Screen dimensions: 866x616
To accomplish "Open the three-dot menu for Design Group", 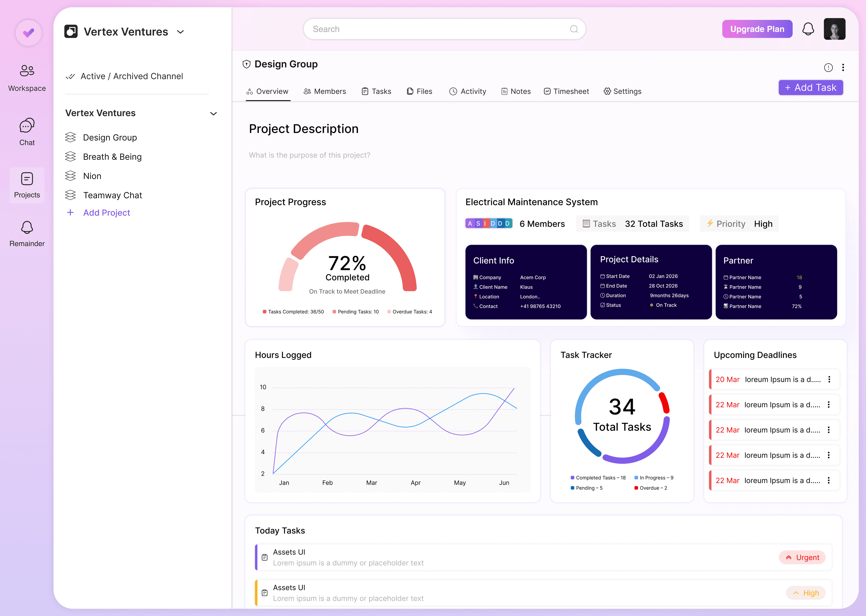I will pyautogui.click(x=843, y=67).
